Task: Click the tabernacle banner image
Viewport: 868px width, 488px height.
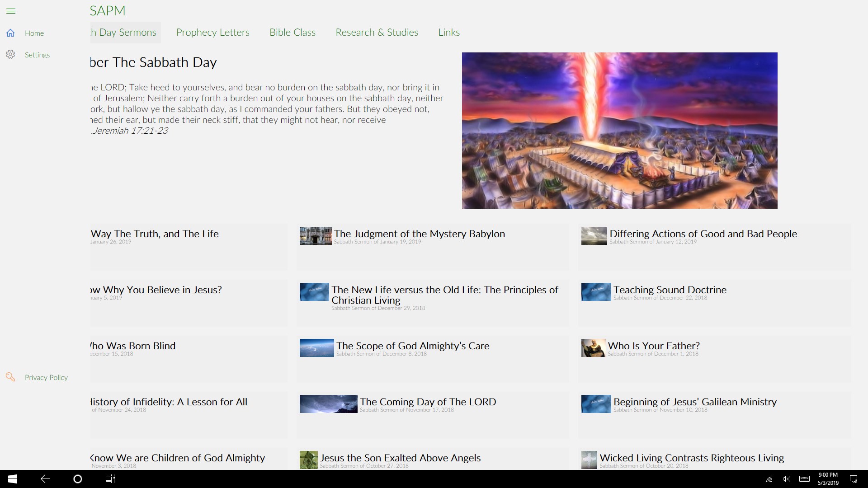Action: pos(619,131)
